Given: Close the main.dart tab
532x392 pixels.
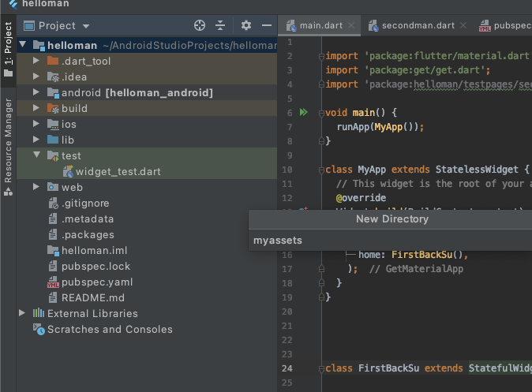Looking at the screenshot, I should pos(351,25).
